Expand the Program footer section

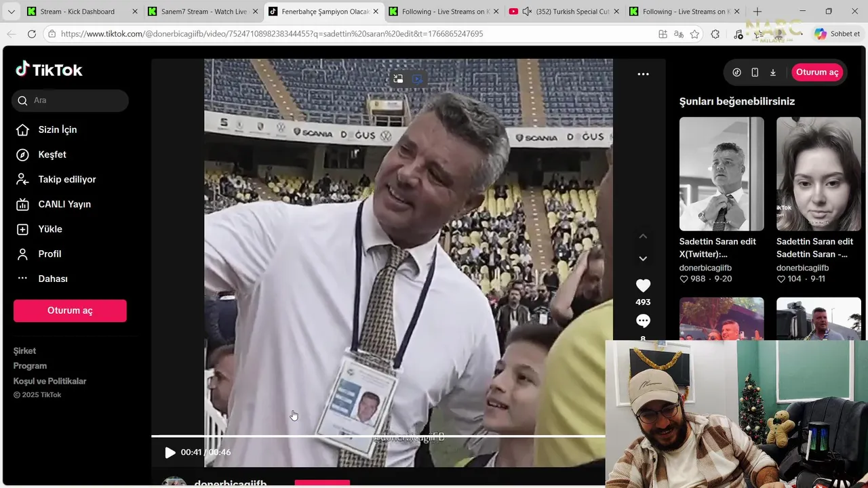coord(30,366)
